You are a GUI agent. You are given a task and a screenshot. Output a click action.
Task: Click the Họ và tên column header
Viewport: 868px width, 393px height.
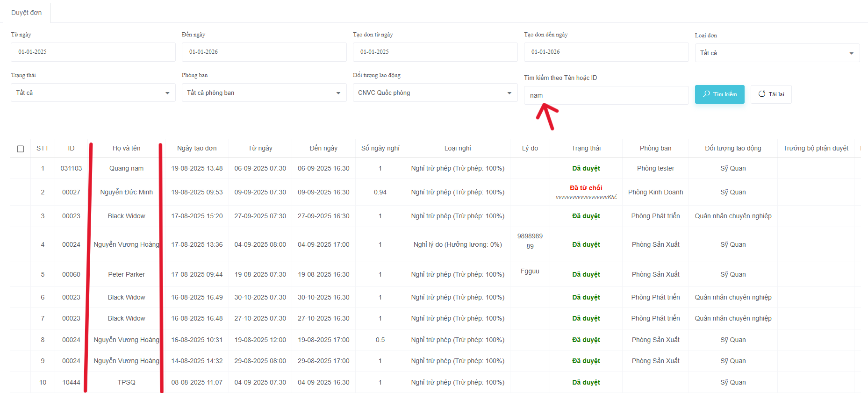tap(126, 148)
